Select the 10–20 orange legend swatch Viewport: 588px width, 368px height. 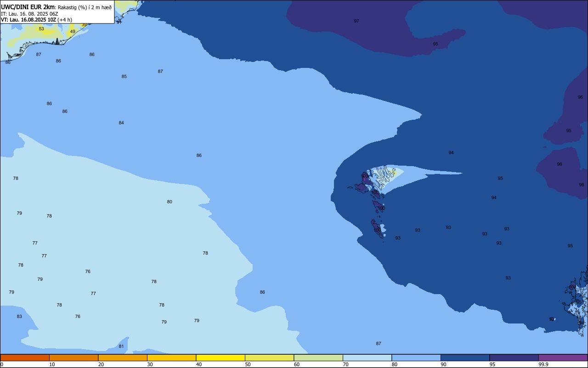click(73, 357)
